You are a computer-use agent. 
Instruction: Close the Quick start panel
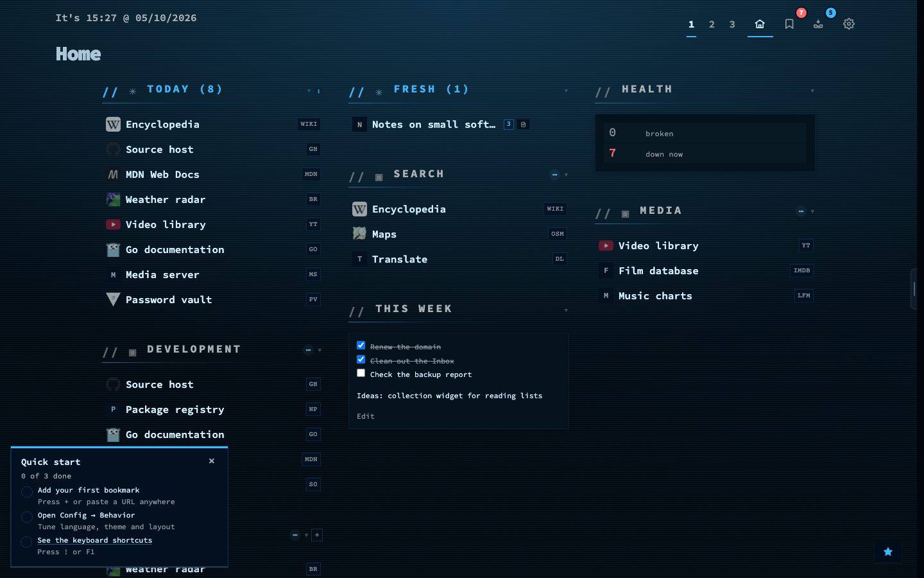pyautogui.click(x=212, y=461)
